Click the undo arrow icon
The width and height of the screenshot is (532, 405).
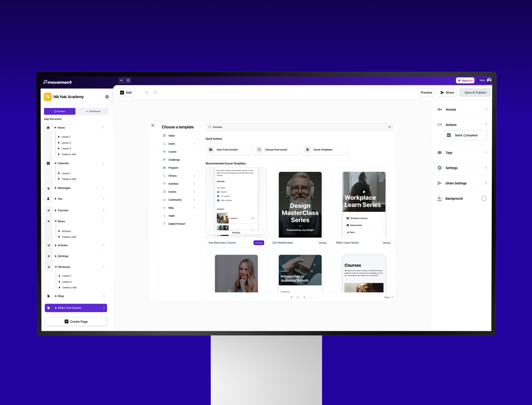[x=147, y=93]
